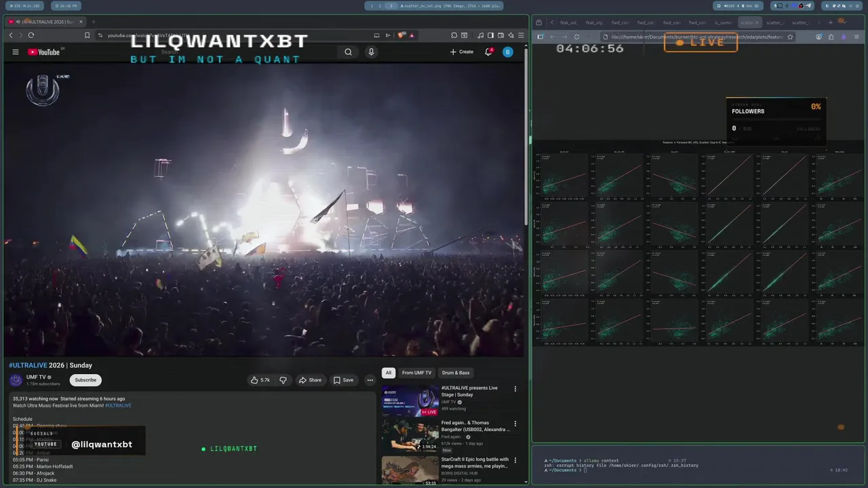Select the From UMF TV chip
The height and width of the screenshot is (488, 868).
tap(416, 373)
